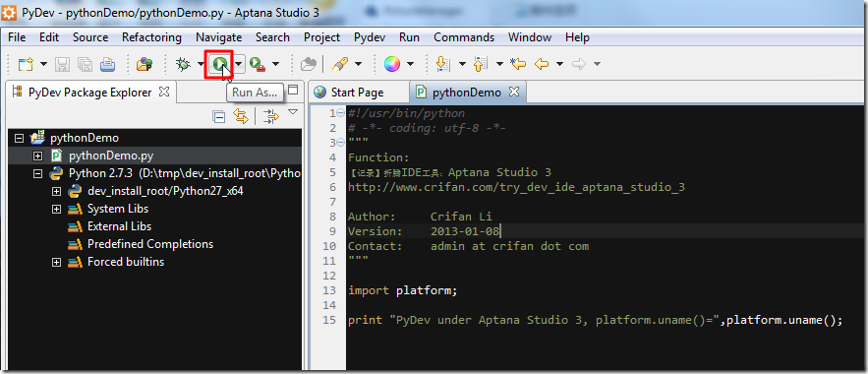Select the System Libs item
The image size is (868, 374).
(118, 209)
